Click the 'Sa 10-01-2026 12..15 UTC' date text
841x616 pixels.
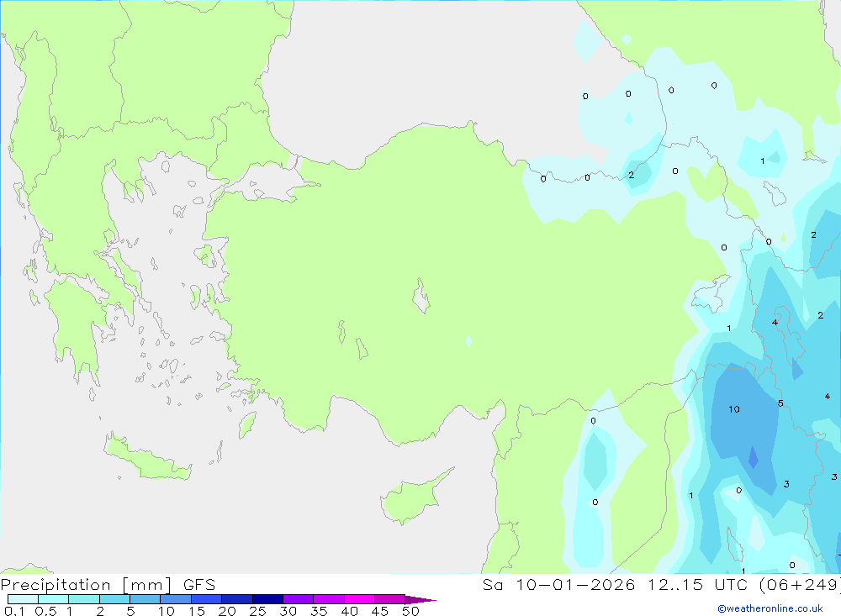click(x=615, y=584)
